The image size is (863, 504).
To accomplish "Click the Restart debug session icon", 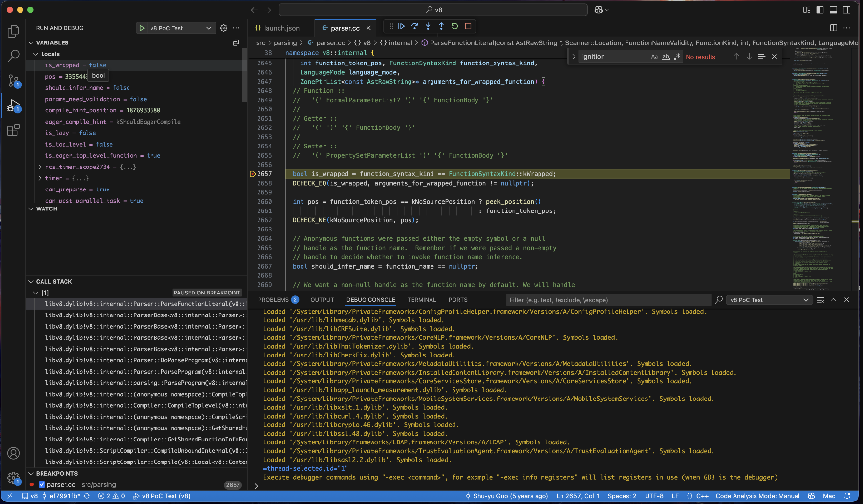I will pyautogui.click(x=454, y=26).
